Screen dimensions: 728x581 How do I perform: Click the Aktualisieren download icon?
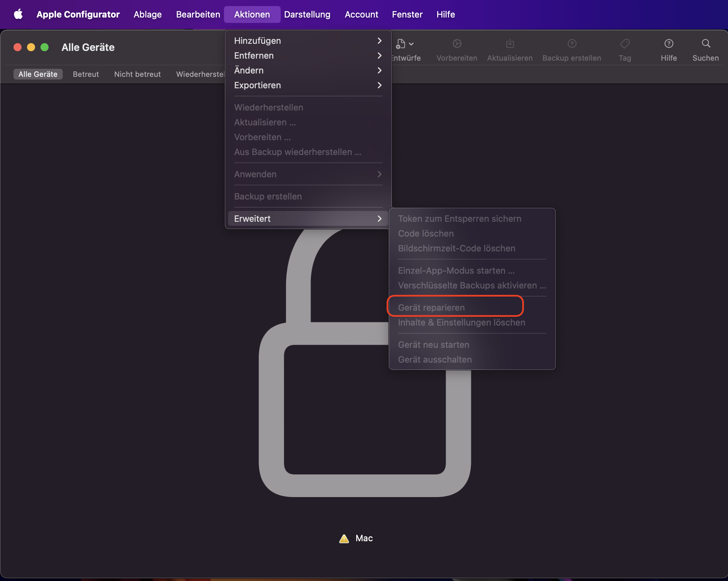(510, 44)
